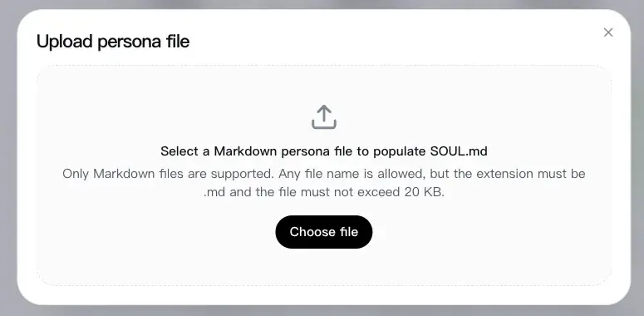Click empty drop zone area below Choose file
The image size is (644, 316).
click(323, 267)
